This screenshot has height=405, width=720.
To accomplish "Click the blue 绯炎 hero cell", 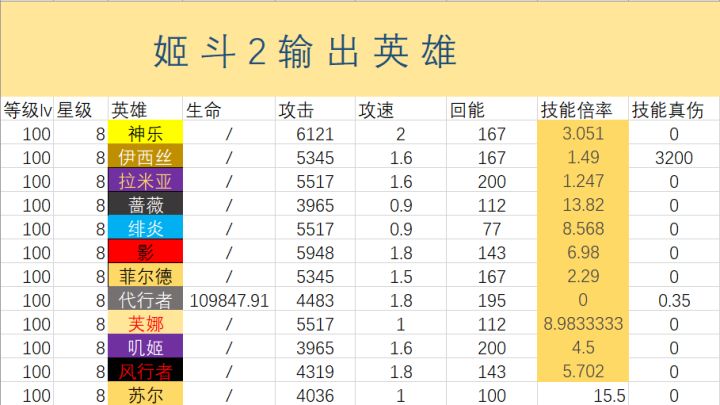I will [145, 228].
